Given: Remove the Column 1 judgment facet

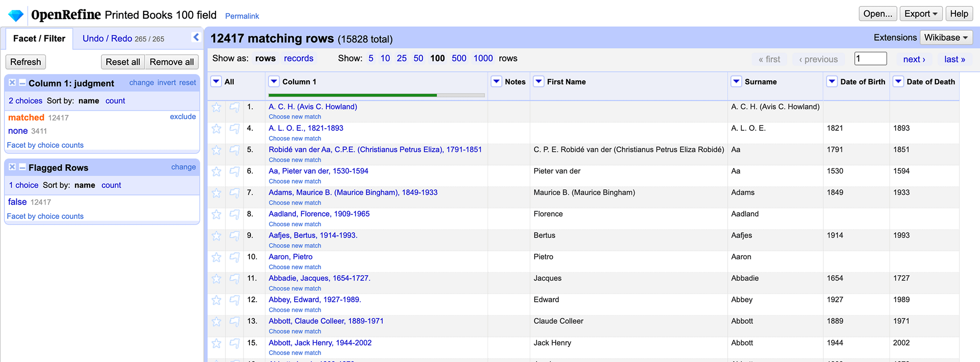Looking at the screenshot, I should tap(12, 83).
